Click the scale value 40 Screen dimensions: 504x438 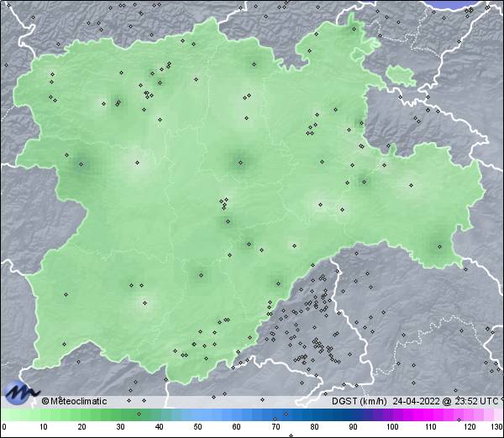(x=160, y=427)
